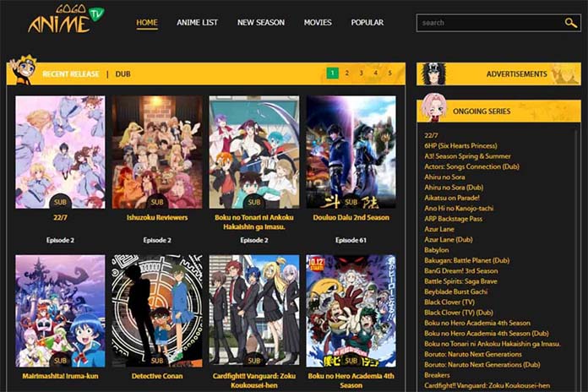Open Boku no Hero Academia poster thumbnail
The height and width of the screenshot is (392, 588).
[x=351, y=311]
